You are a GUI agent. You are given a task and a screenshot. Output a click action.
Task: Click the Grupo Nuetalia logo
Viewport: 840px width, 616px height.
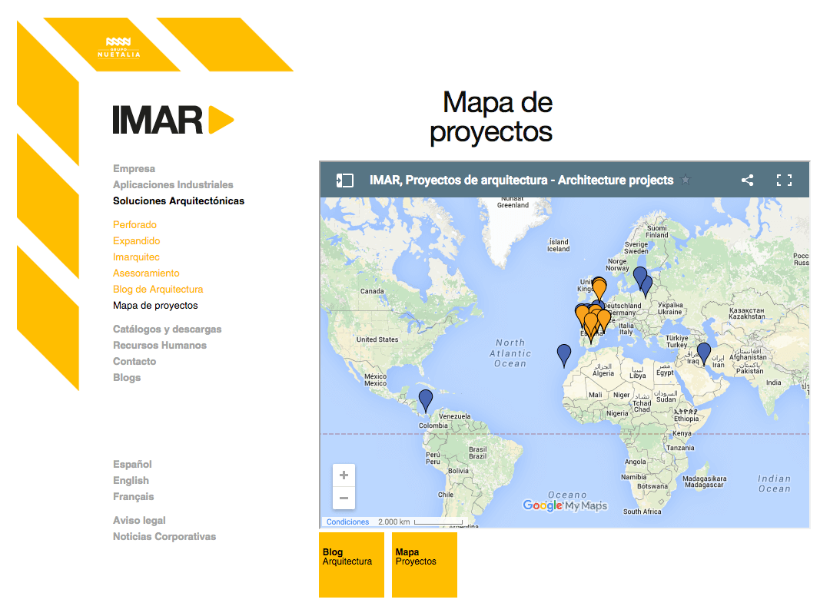click(118, 48)
